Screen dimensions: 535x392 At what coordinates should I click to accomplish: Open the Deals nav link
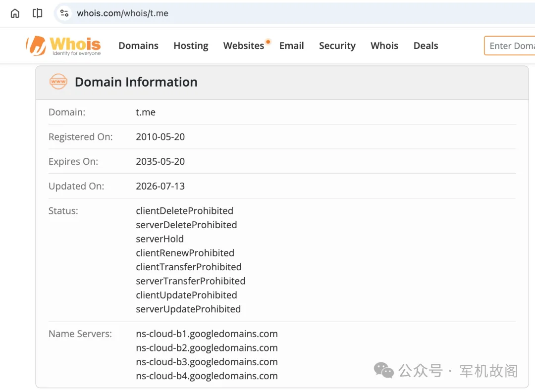click(426, 46)
